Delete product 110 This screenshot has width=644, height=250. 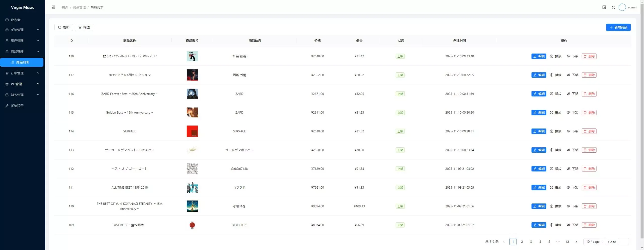click(x=589, y=206)
